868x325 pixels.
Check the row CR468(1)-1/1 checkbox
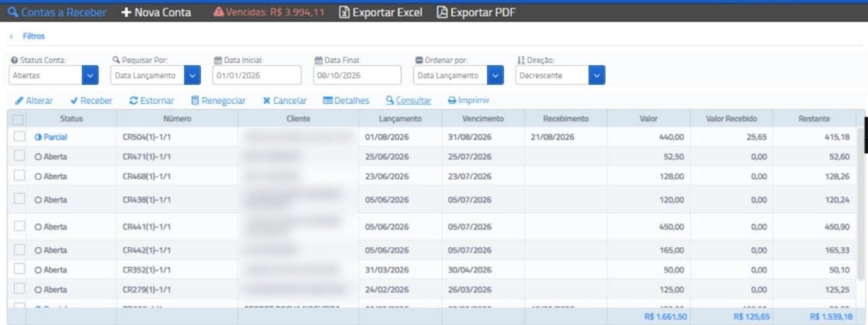tap(19, 175)
